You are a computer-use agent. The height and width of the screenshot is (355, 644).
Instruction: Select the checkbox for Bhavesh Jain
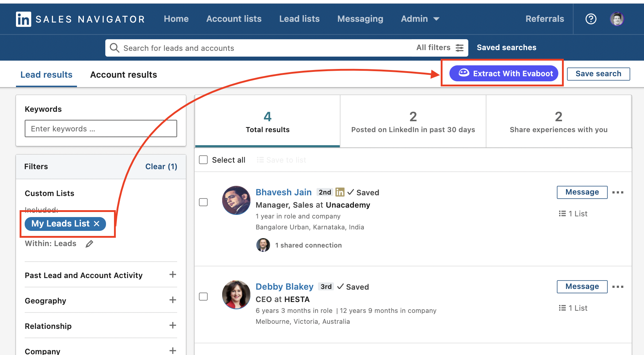[203, 202]
